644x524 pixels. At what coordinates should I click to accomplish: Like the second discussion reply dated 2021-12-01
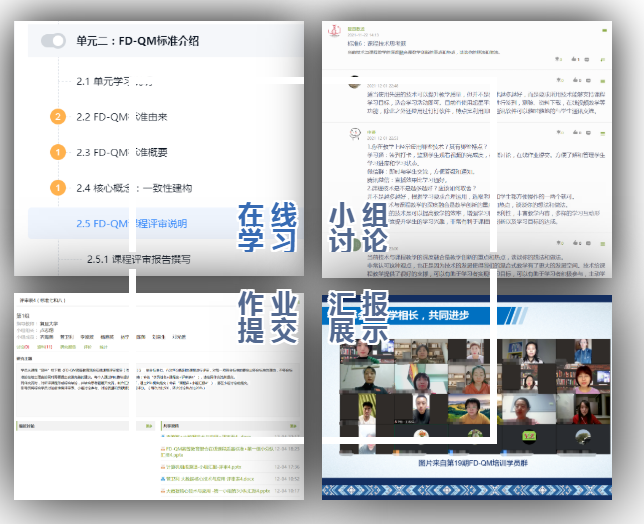point(577,80)
